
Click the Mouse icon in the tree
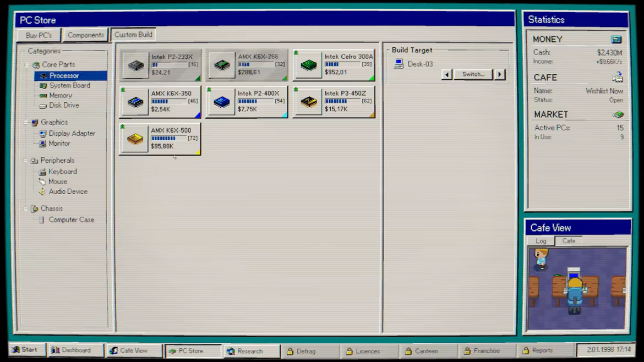[42, 182]
